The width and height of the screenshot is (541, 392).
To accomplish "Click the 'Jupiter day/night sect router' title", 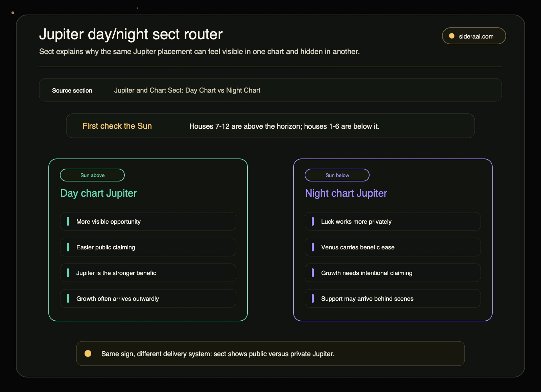I will (x=131, y=34).
